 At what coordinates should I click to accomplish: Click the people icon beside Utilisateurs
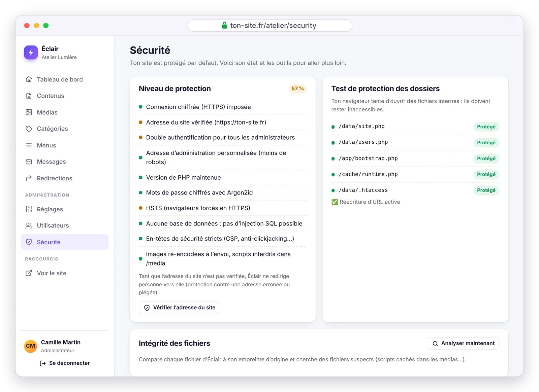[x=29, y=225]
